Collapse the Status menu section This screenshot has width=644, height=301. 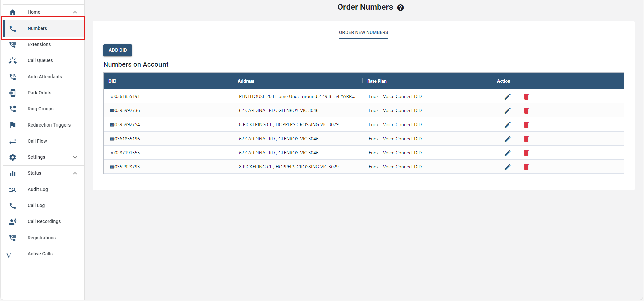[75, 173]
